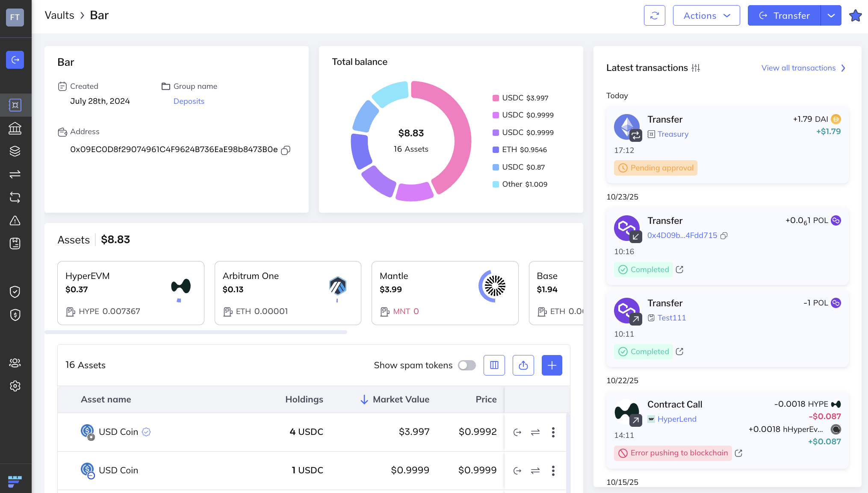
Task: Go to Vaults in breadcrumb
Action: (59, 15)
